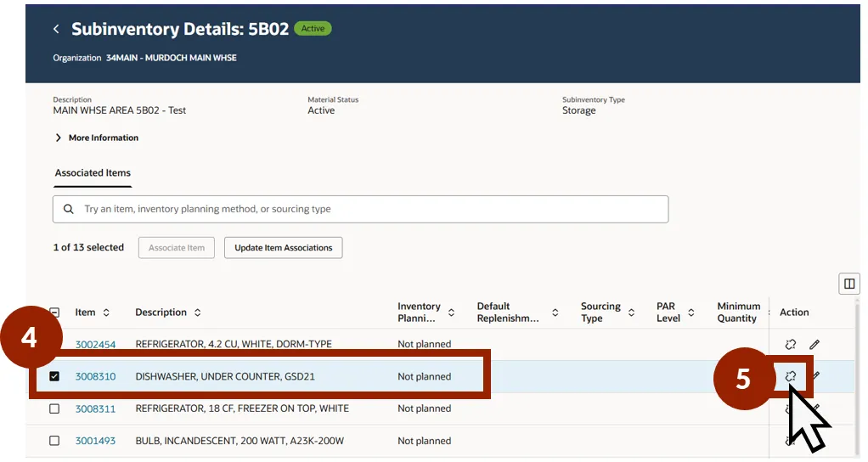Click the search magnifier icon
Image resolution: width=868 pixels, height=462 pixels.
click(69, 209)
